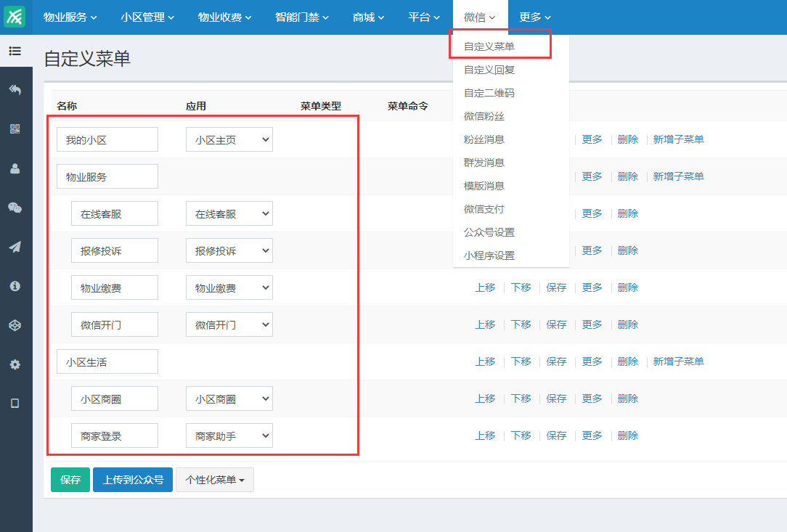
Task: Open the 物业收费 top menu
Action: point(224,17)
